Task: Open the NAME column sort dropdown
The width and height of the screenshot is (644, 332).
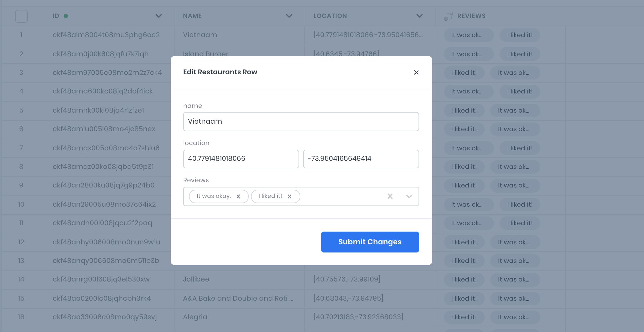Action: coord(289,16)
